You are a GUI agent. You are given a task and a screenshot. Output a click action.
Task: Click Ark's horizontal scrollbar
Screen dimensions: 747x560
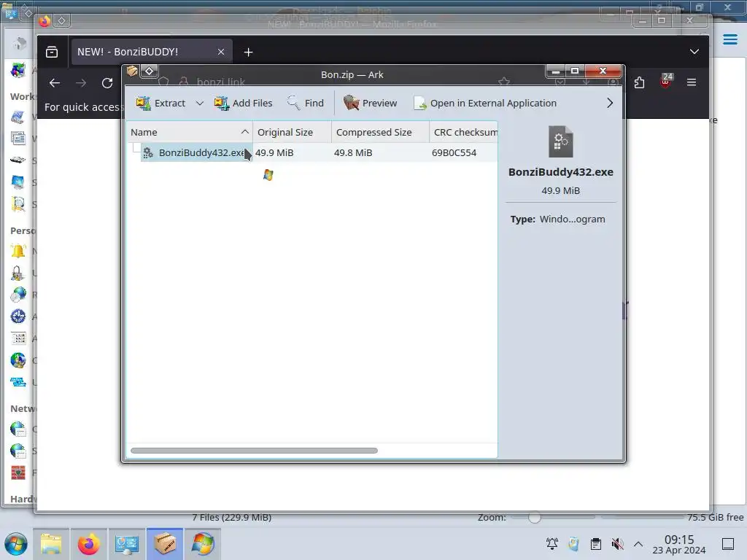pos(254,451)
